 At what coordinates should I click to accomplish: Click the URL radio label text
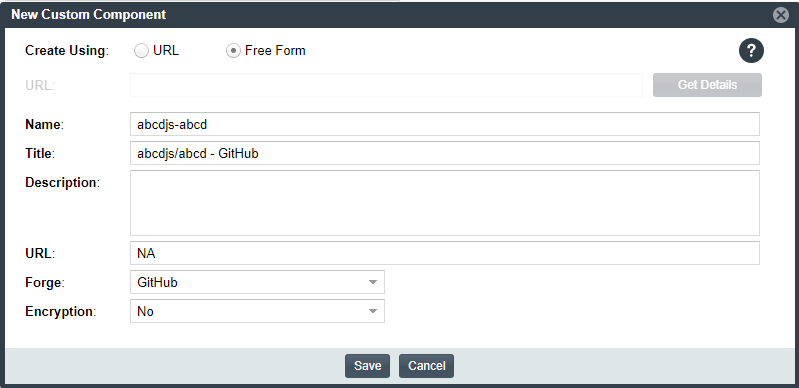(x=166, y=50)
